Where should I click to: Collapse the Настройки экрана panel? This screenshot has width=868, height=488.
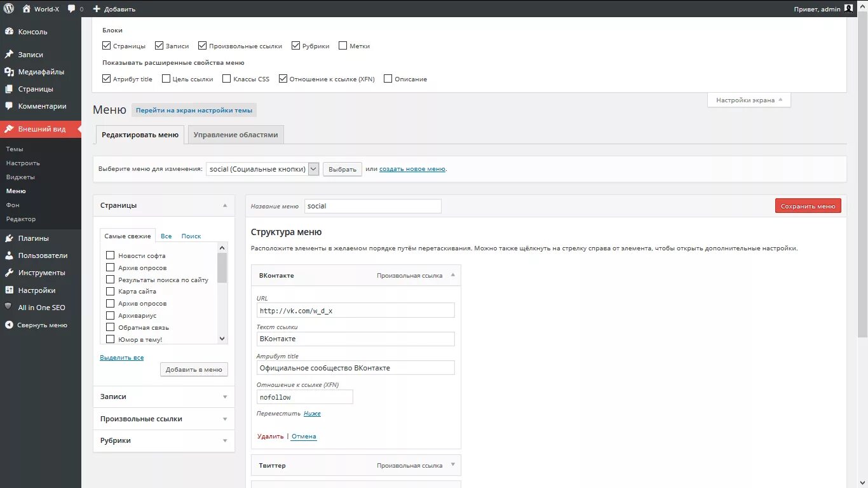749,100
